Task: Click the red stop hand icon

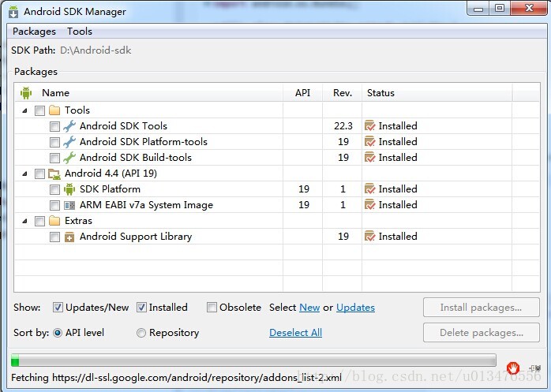Action: pyautogui.click(x=513, y=368)
